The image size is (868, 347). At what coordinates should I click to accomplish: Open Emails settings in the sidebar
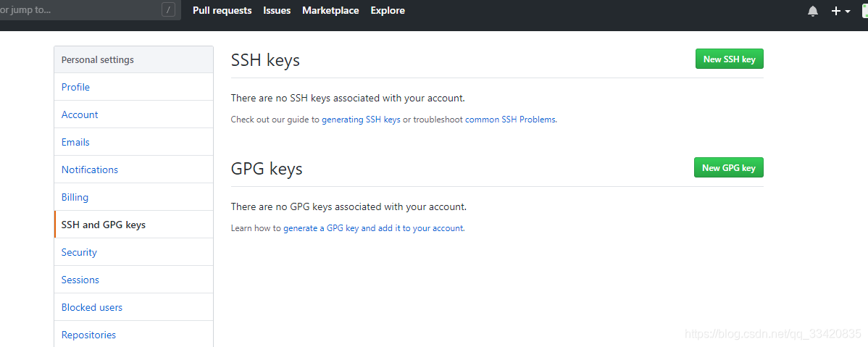pos(133,142)
